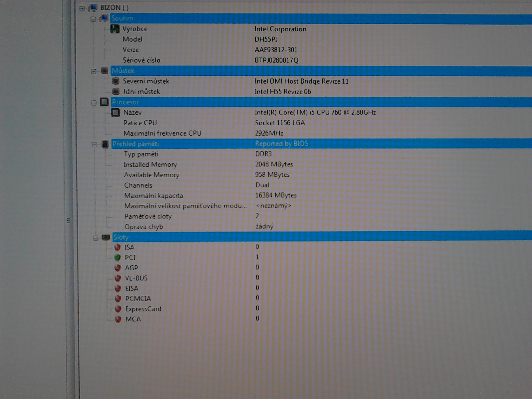This screenshot has width=532, height=399.
Task: Click the green shield icon beside PCI
Action: pos(117,257)
